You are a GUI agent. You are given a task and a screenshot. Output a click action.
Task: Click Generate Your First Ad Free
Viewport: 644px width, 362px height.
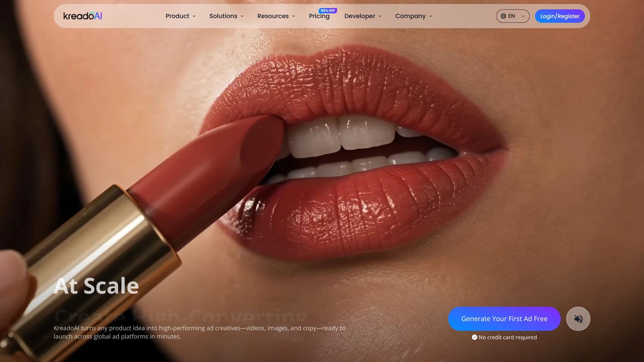504,319
